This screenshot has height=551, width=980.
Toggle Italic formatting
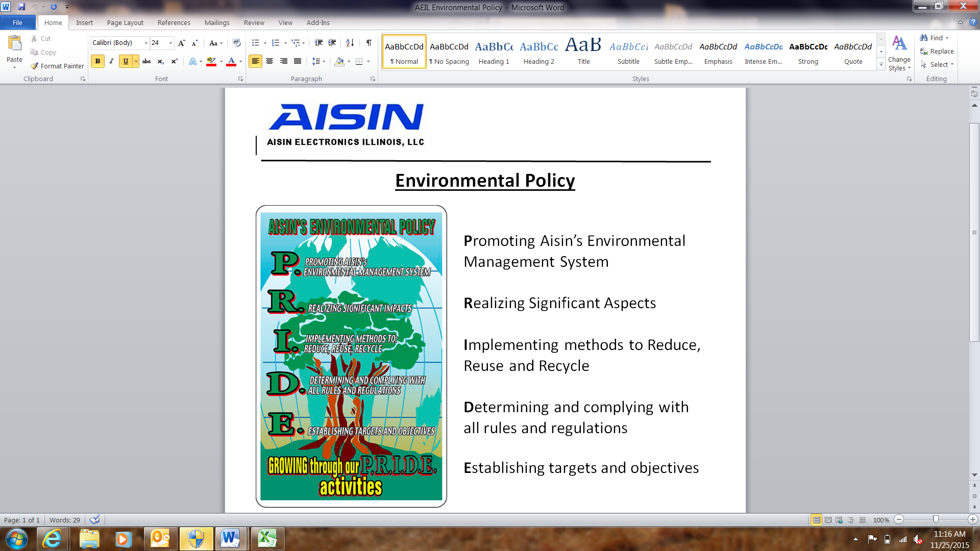tap(111, 61)
